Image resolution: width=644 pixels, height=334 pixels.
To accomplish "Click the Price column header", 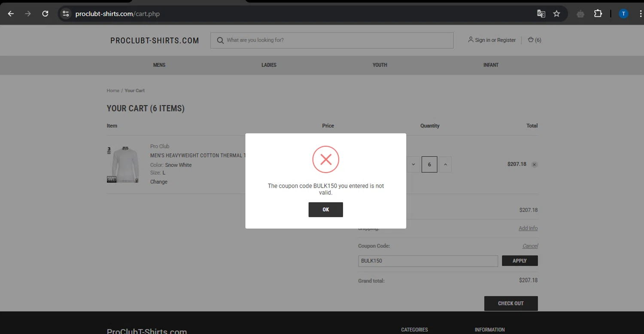I will [x=328, y=126].
